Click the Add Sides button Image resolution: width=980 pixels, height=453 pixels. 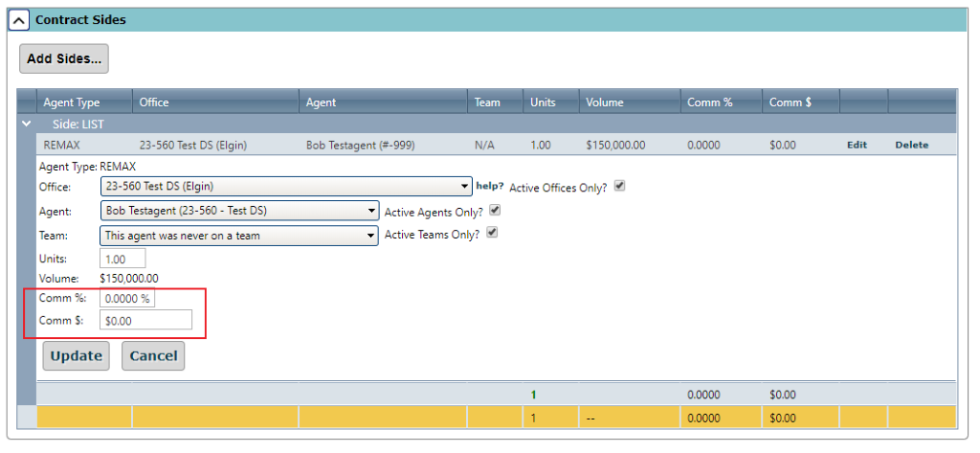click(x=64, y=58)
